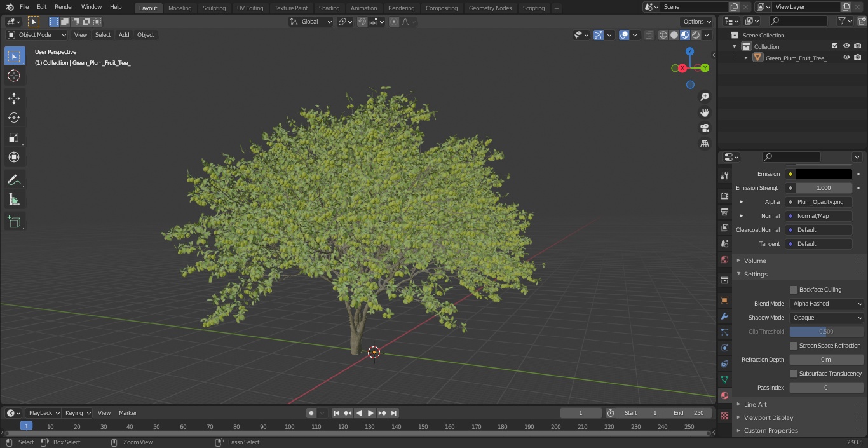Viewport: 868px width, 448px height.
Task: Open the Modifier properties wrench tab
Action: click(x=724, y=316)
